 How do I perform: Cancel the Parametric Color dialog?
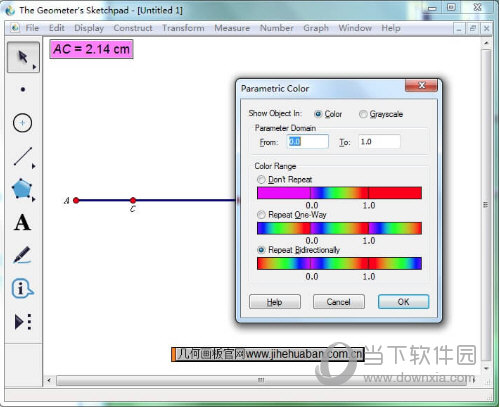click(339, 302)
